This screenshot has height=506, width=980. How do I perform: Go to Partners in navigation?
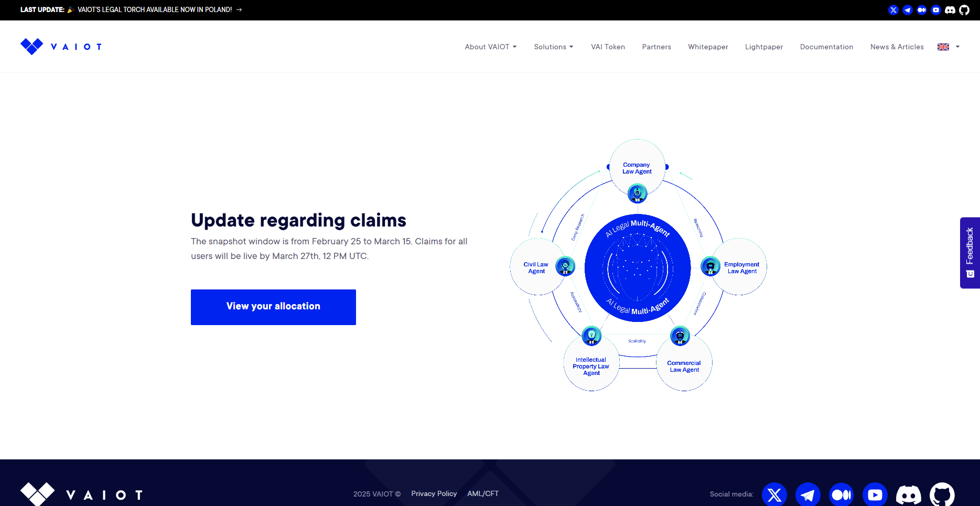[656, 47]
